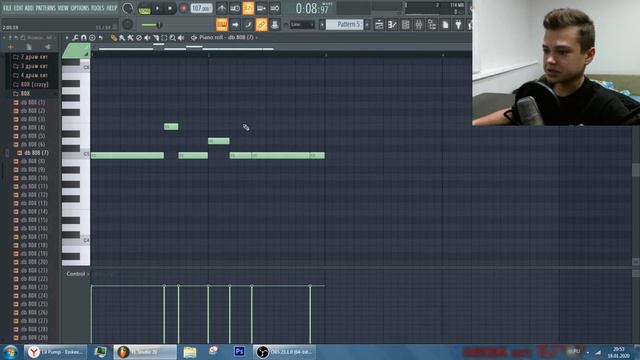This screenshot has height=360, width=640.
Task: Click the OBS window in the taskbar
Action: click(284, 351)
